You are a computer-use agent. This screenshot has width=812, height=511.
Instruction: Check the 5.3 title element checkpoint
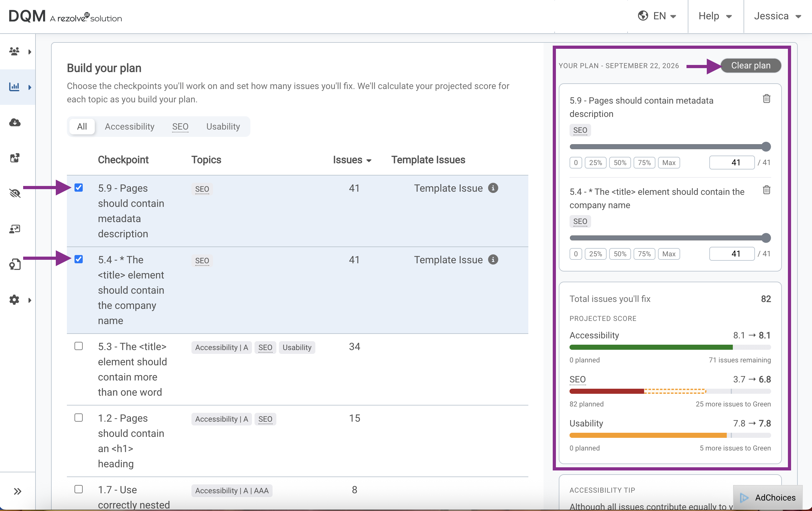[79, 346]
